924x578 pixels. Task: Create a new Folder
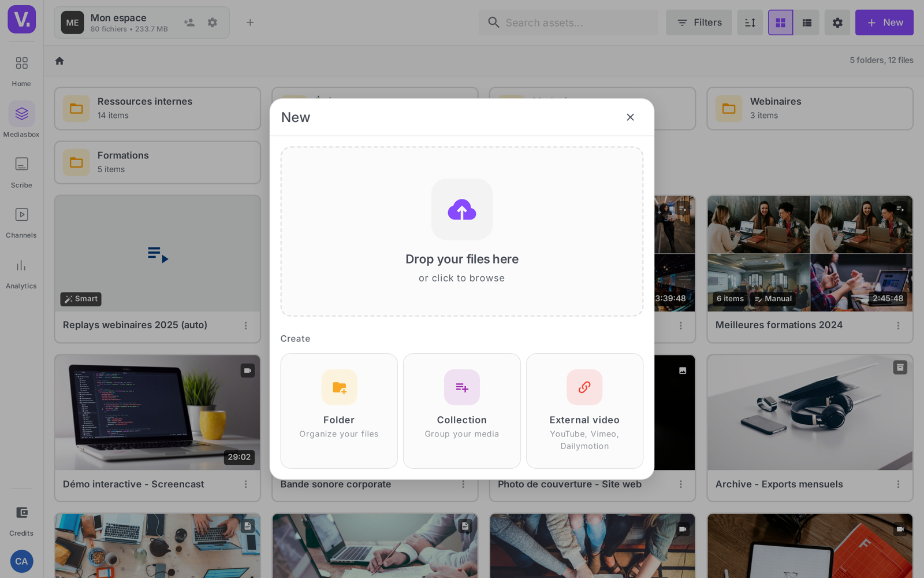point(339,411)
